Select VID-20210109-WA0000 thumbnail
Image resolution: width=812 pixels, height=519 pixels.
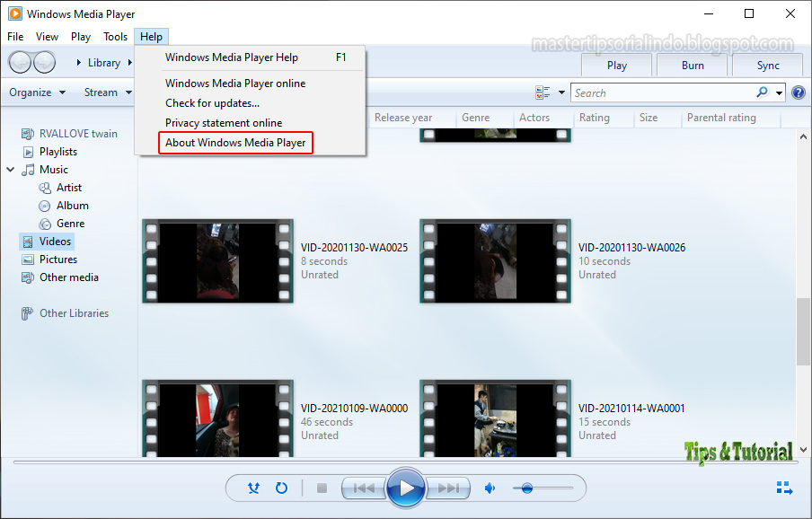point(217,418)
